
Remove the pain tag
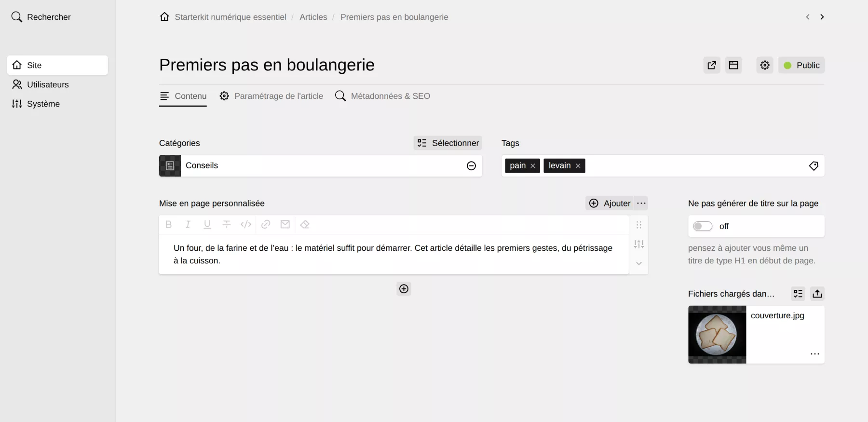click(533, 166)
